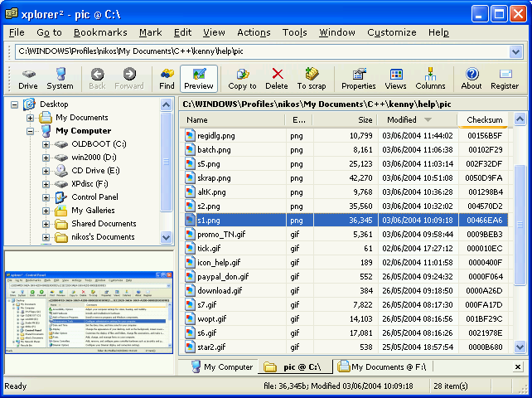Screen dimensions: 532x398
Task: Switch to the My Computer tab
Action: 222,367
